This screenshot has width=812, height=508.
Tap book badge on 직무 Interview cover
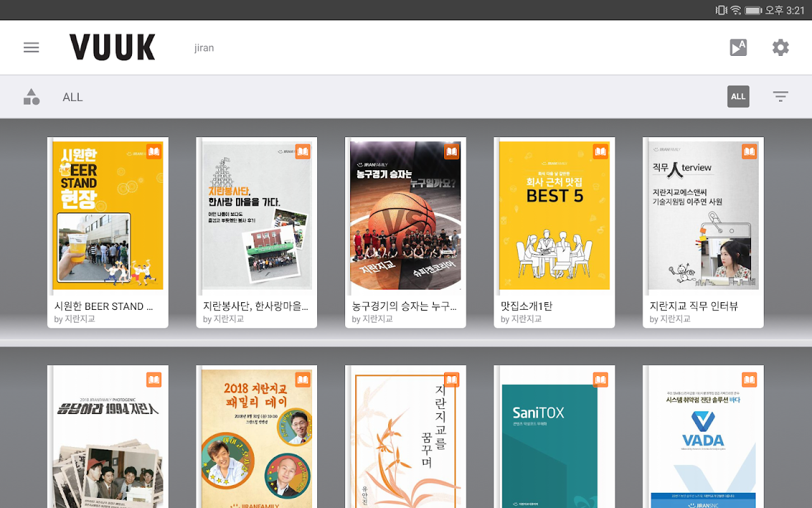coord(750,152)
